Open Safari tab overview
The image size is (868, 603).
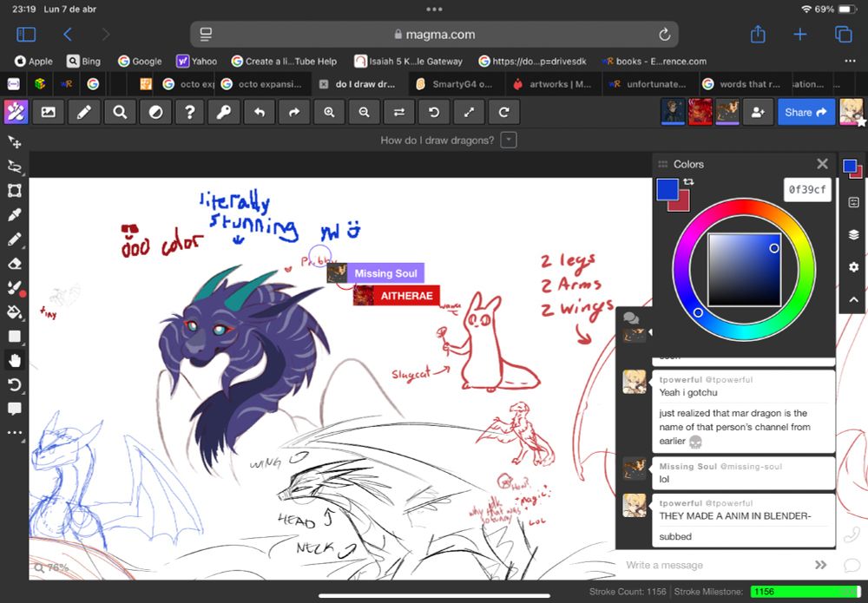[x=843, y=35]
